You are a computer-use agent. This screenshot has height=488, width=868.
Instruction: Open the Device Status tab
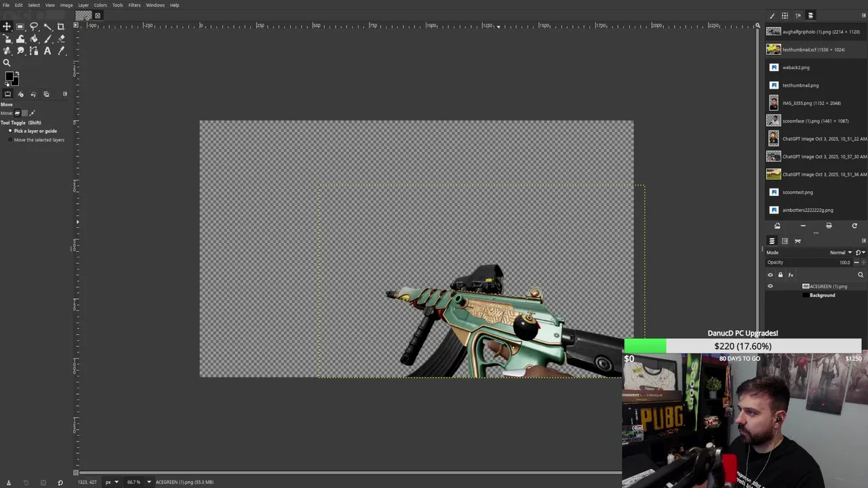(x=20, y=94)
